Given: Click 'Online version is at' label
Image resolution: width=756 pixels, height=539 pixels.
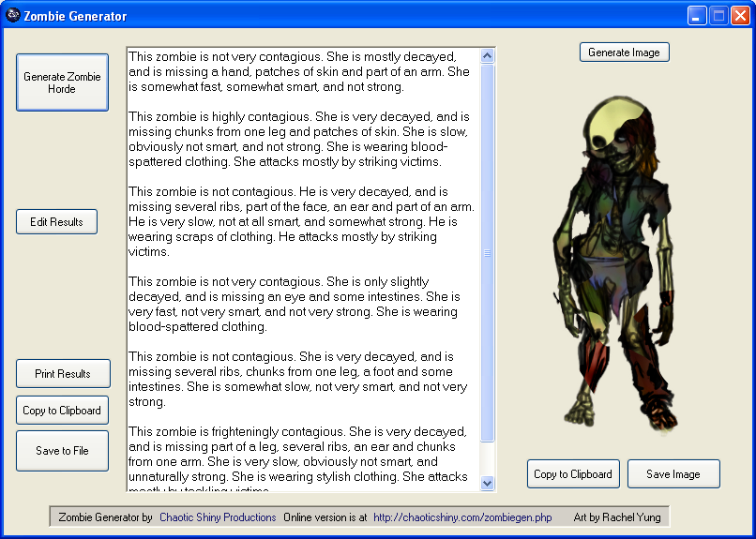Looking at the screenshot, I should pos(325,517).
